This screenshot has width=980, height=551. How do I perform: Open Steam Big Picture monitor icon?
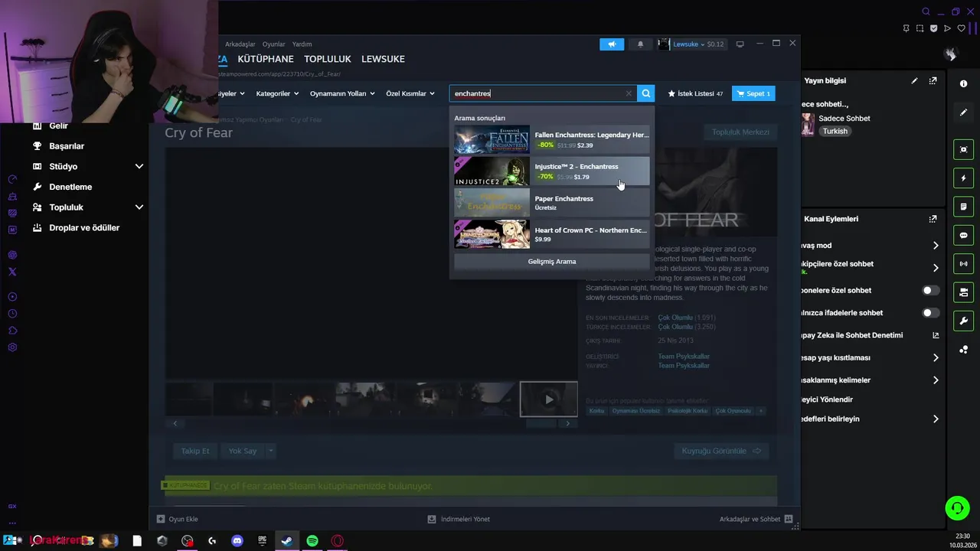[740, 44]
